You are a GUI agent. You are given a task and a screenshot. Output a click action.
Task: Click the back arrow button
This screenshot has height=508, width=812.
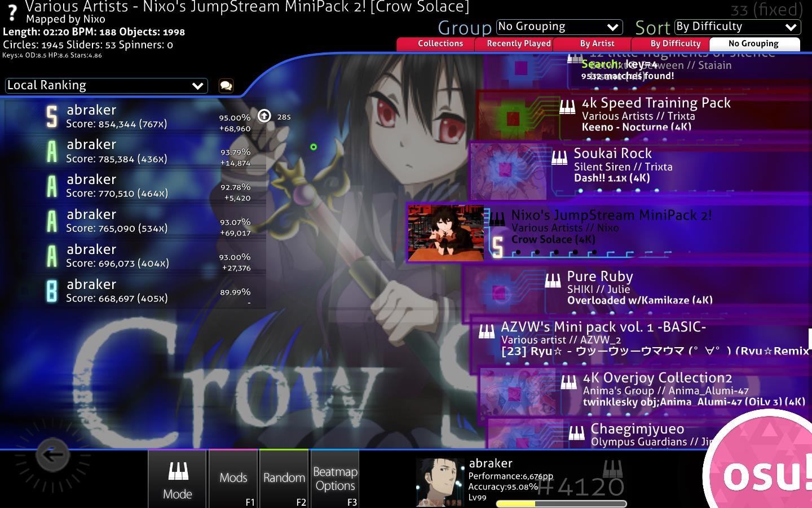point(52,454)
